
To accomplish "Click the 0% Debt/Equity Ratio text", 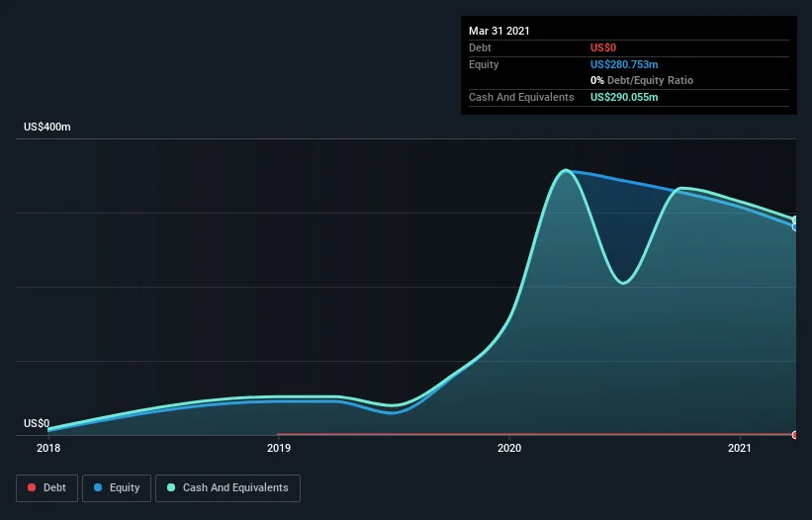I will pyautogui.click(x=642, y=81).
